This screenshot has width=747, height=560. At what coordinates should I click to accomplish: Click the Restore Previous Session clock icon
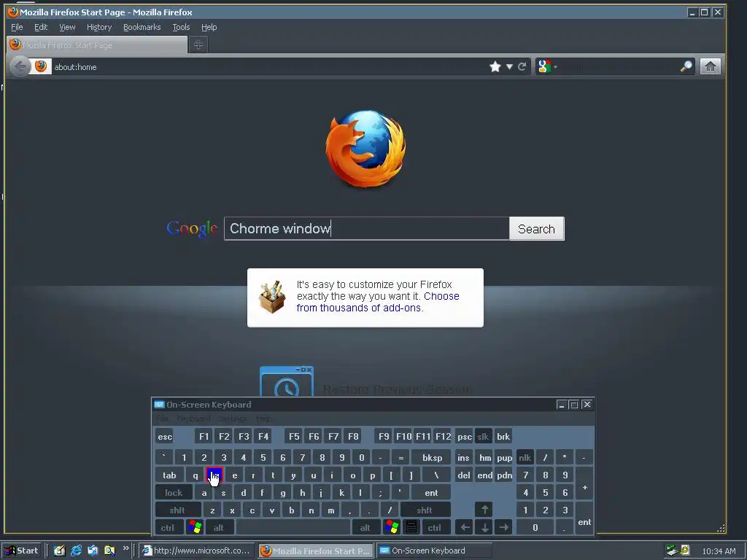(286, 381)
